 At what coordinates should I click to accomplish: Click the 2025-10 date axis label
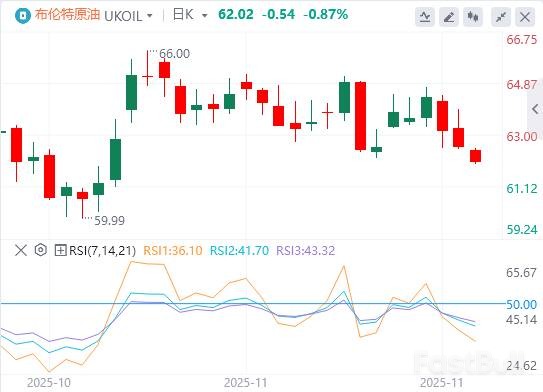point(48,383)
